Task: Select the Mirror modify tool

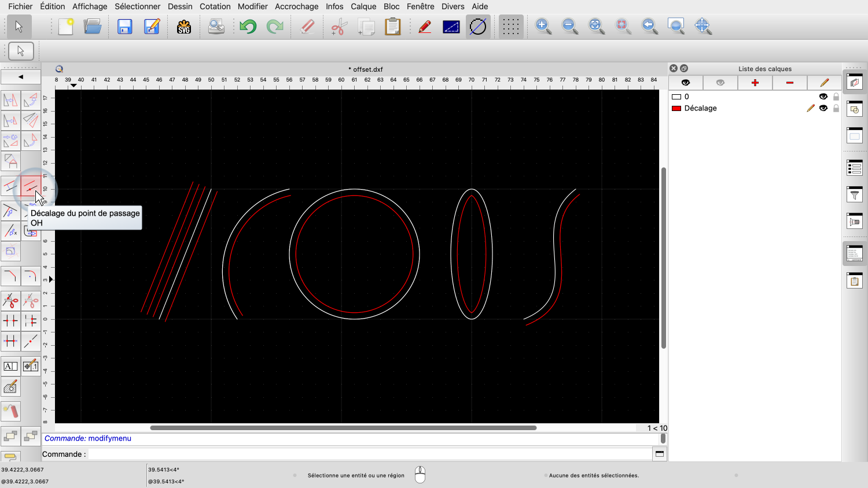Action: coord(31,120)
